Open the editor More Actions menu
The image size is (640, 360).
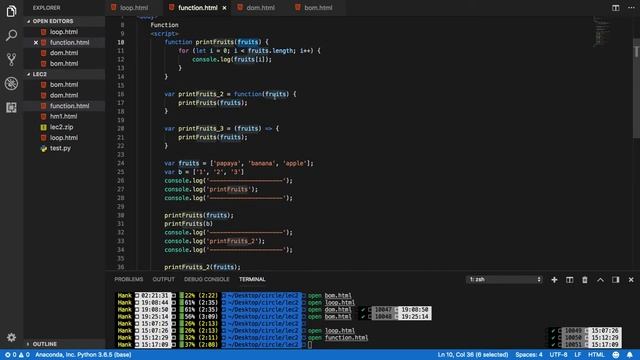pos(631,8)
